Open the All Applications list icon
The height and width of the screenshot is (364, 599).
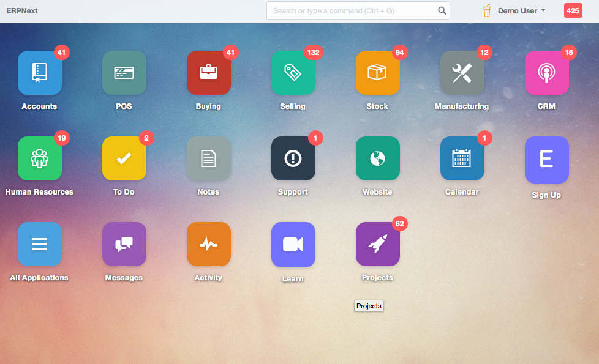coord(40,244)
